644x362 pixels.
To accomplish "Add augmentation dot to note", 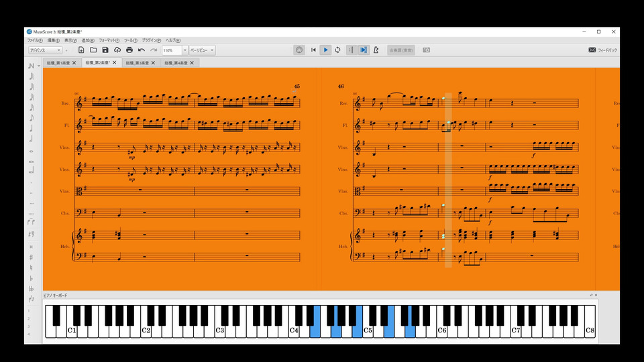I will (x=32, y=182).
